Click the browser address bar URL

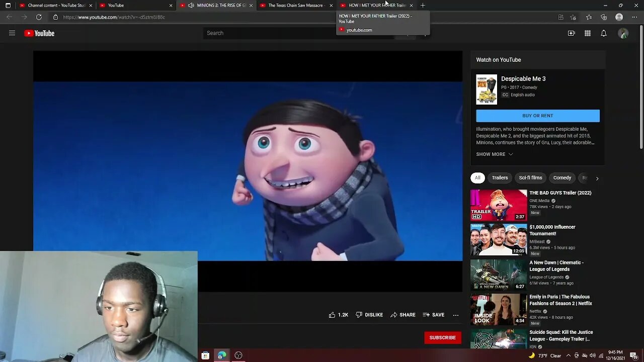114,17
